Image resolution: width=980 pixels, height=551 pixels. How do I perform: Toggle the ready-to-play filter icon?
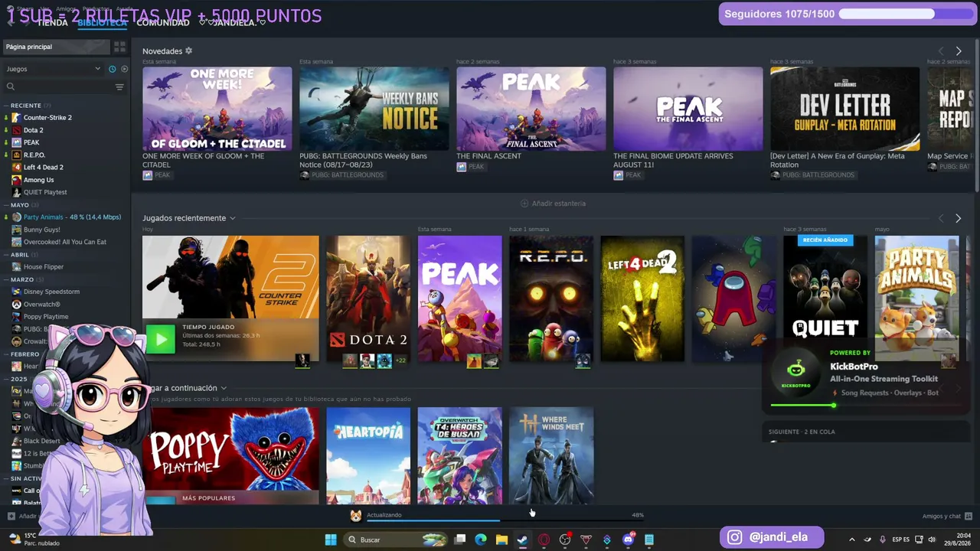(124, 69)
